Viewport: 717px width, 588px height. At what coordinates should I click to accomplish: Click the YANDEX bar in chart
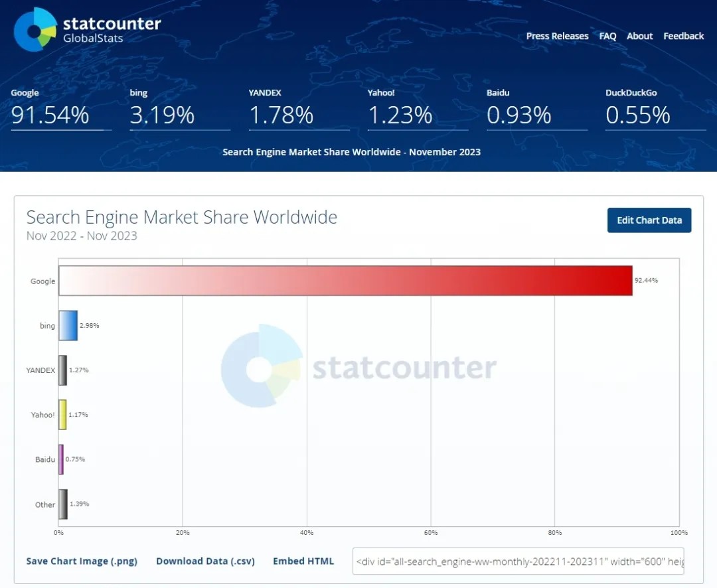62,370
